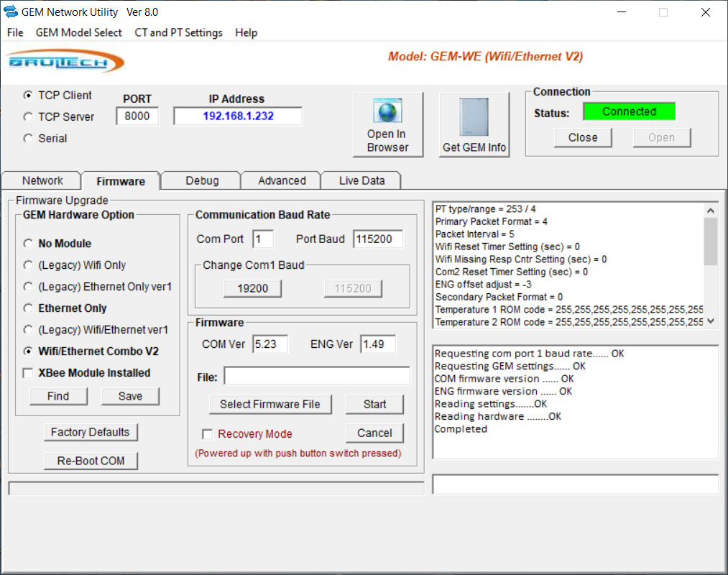The image size is (728, 575).
Task: Select the TCP Client radio button
Action: coord(28,95)
